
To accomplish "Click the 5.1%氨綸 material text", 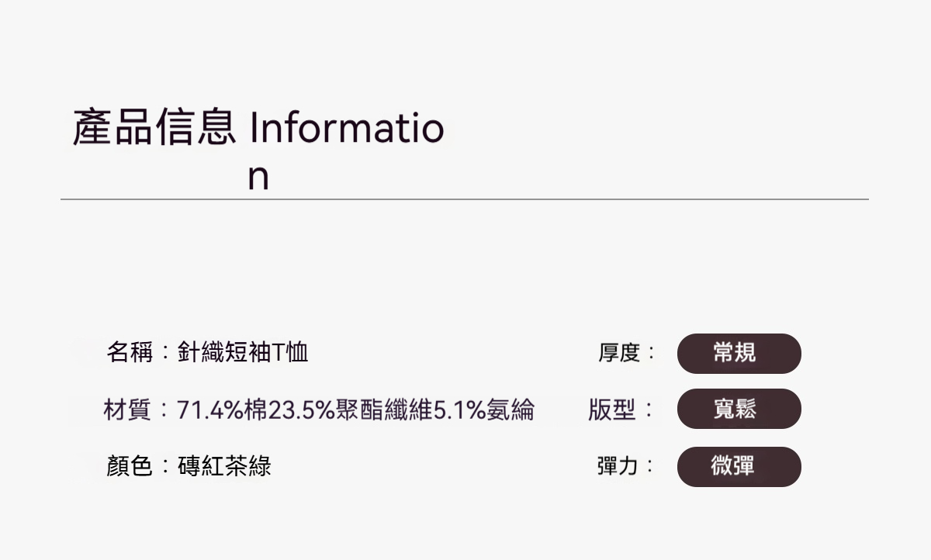I will point(483,410).
